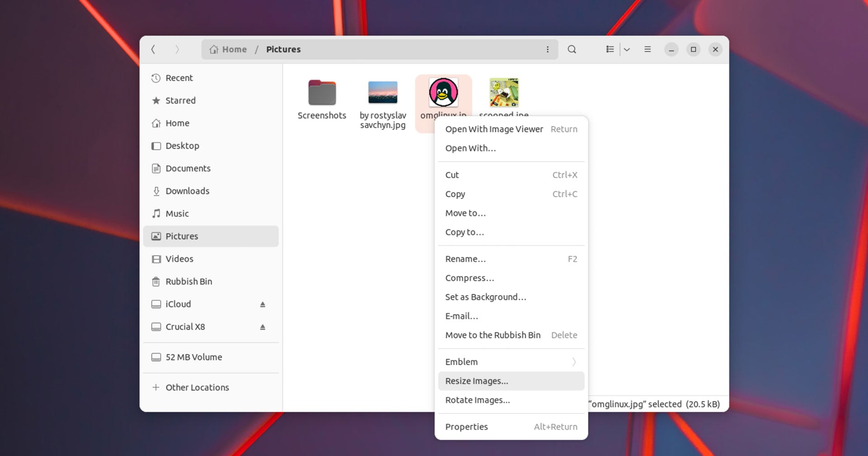Open view options dropdown arrow
The height and width of the screenshot is (456, 868).
627,49
